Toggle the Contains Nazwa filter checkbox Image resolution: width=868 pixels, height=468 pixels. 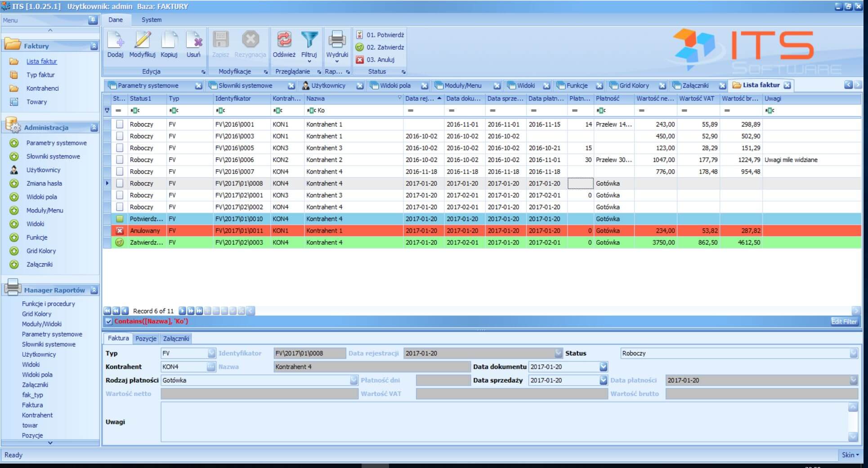click(x=108, y=321)
